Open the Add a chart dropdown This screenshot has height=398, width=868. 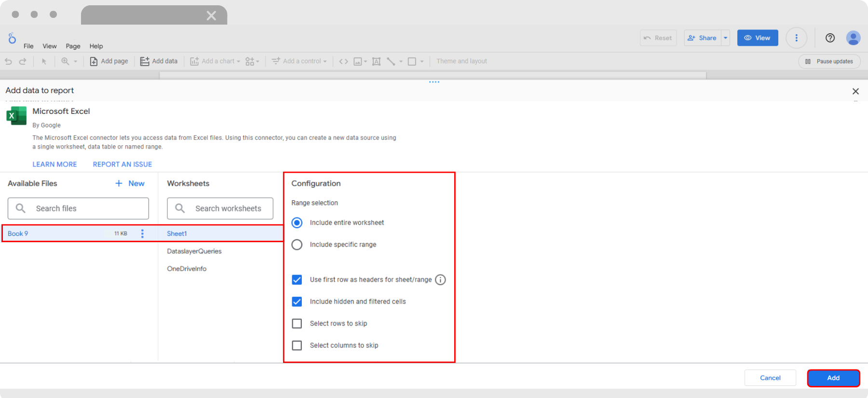(215, 61)
